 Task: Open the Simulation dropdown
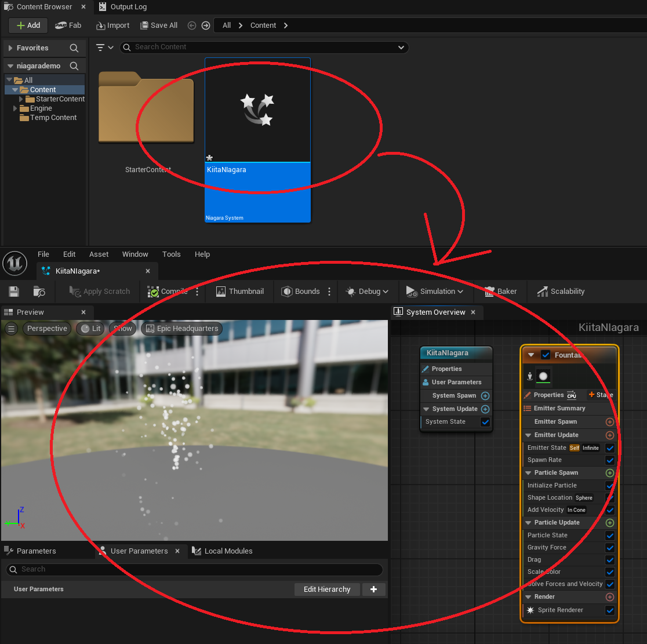pyautogui.click(x=435, y=292)
